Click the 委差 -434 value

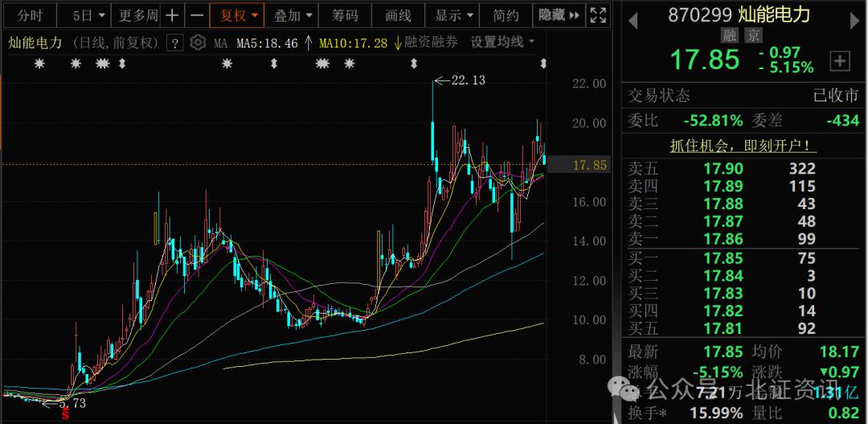pos(842,120)
